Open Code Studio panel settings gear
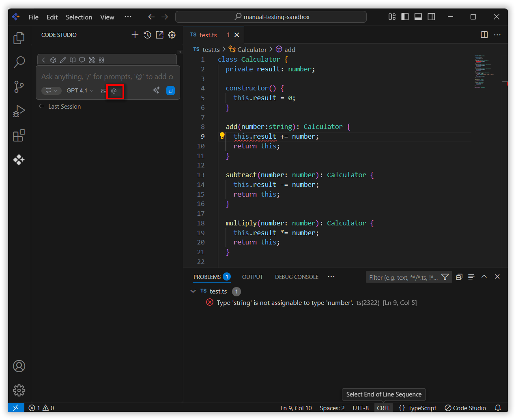The image size is (516, 420). tap(172, 35)
